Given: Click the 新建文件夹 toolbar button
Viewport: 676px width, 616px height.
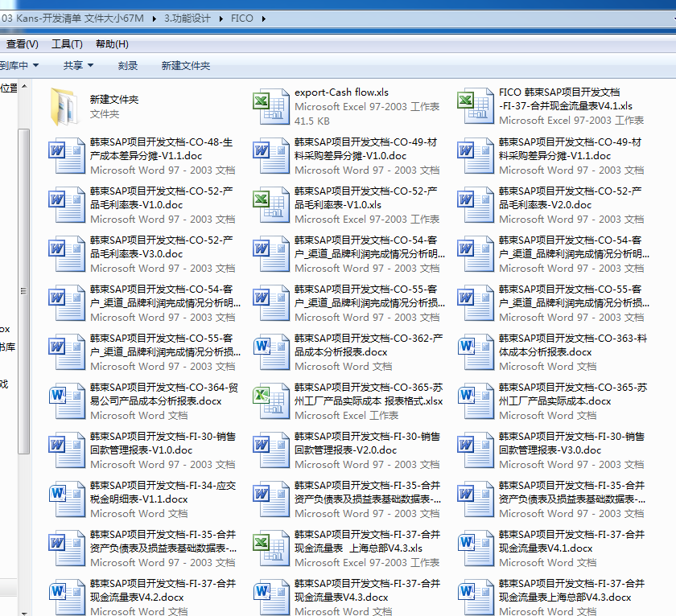Looking at the screenshot, I should click(x=186, y=65).
